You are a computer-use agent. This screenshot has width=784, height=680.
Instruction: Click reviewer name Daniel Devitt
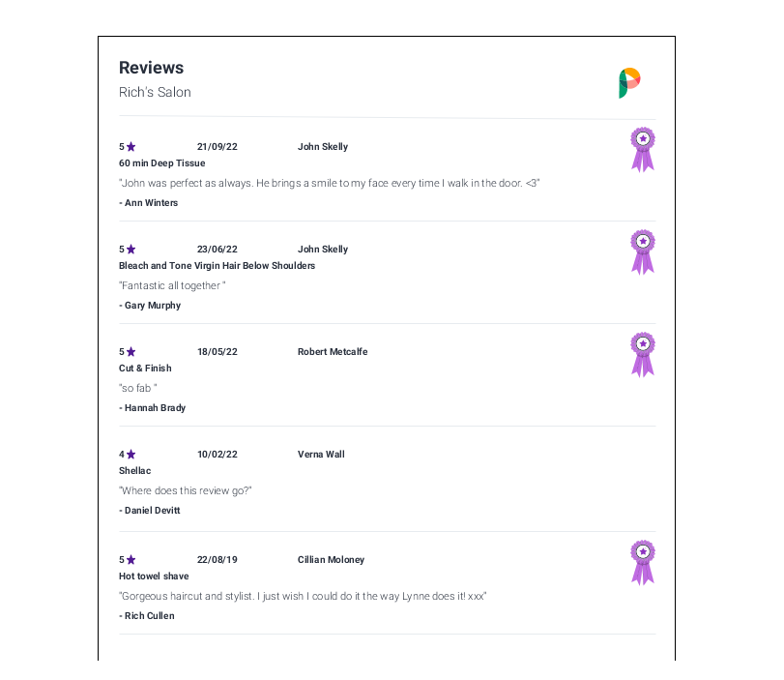(150, 511)
